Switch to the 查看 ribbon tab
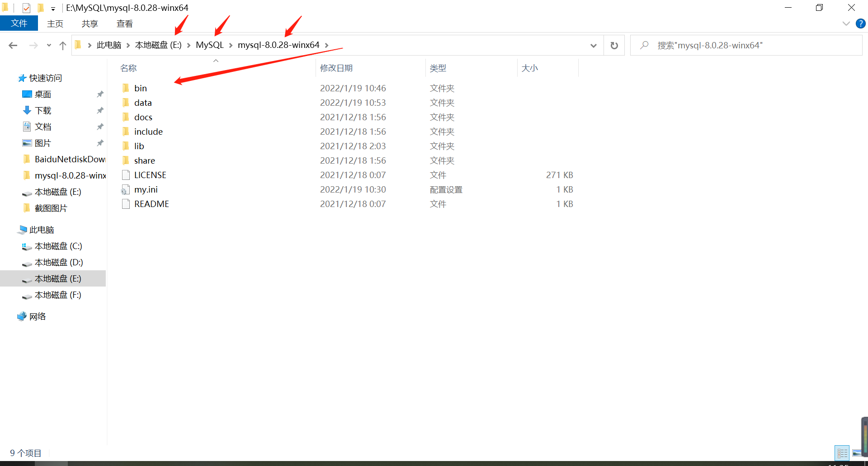The height and width of the screenshot is (466, 868). click(x=124, y=24)
